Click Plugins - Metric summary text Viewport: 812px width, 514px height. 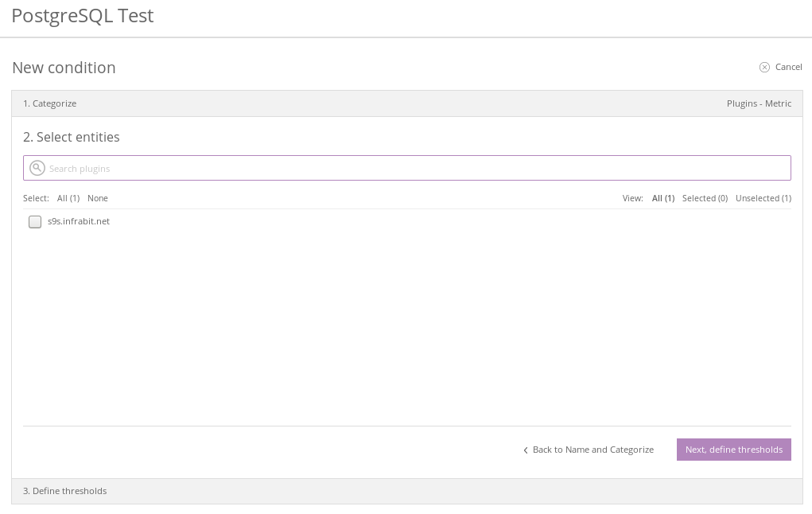point(759,103)
